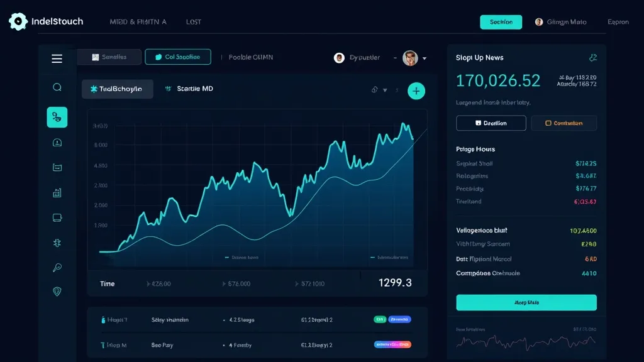Open the LOST menu item in the top bar

pos(193,21)
